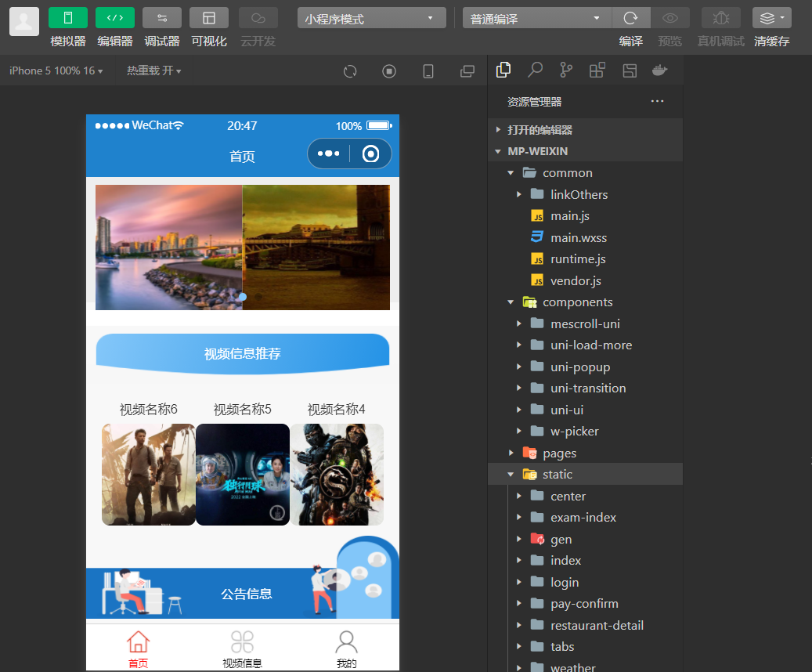
Task: Open the main.js file
Action: 585,216
